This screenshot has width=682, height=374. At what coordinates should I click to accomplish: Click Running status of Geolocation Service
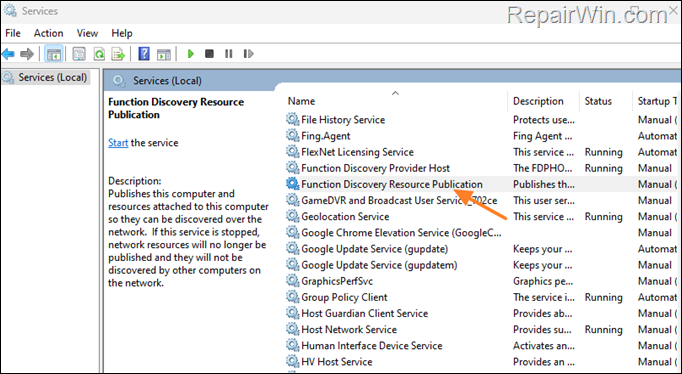pyautogui.click(x=603, y=216)
